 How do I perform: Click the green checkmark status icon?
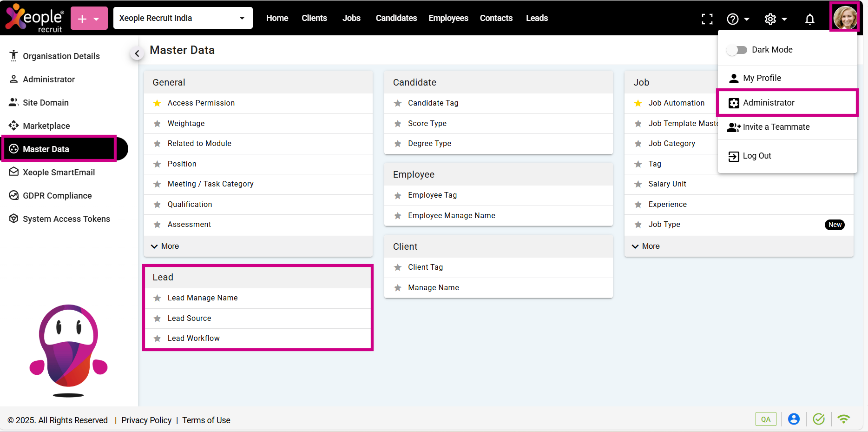pyautogui.click(x=819, y=419)
